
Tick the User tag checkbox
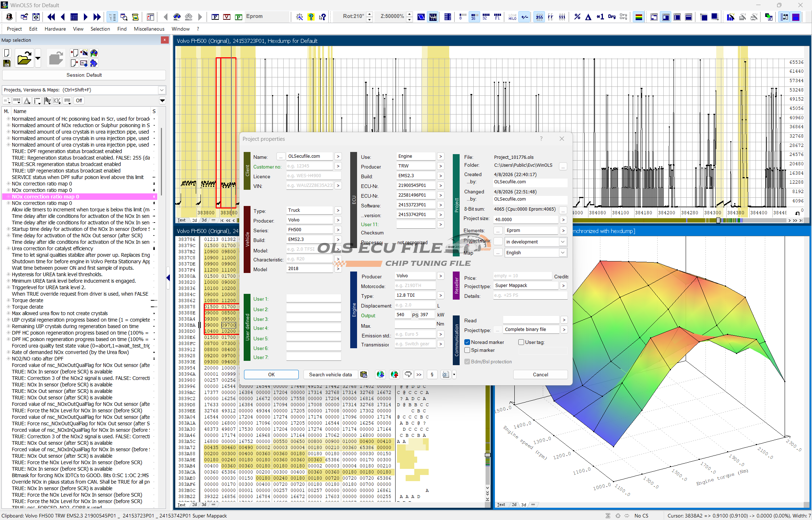point(521,342)
